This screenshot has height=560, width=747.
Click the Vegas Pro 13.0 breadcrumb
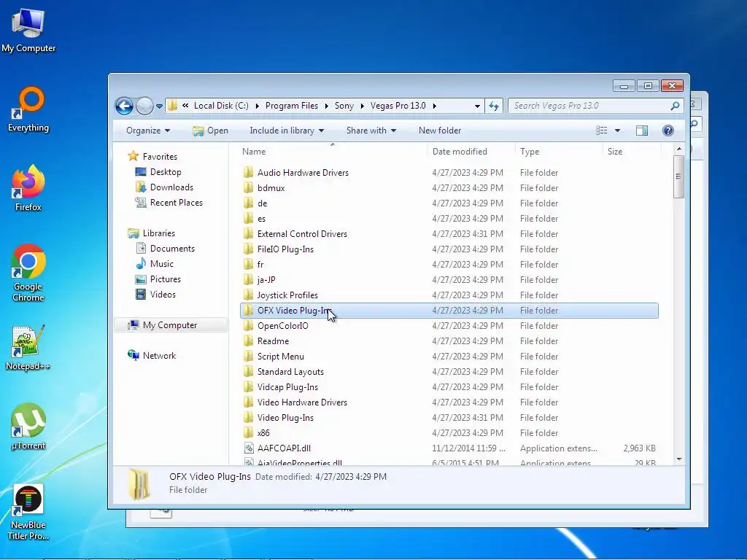398,106
